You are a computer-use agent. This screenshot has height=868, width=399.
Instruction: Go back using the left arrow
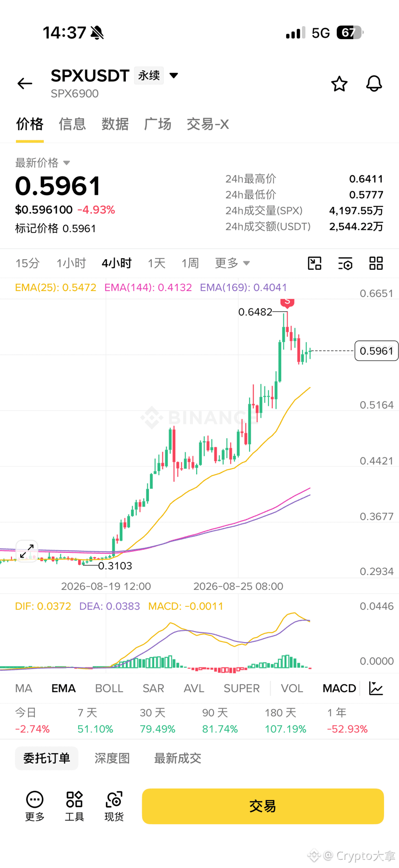pyautogui.click(x=25, y=83)
